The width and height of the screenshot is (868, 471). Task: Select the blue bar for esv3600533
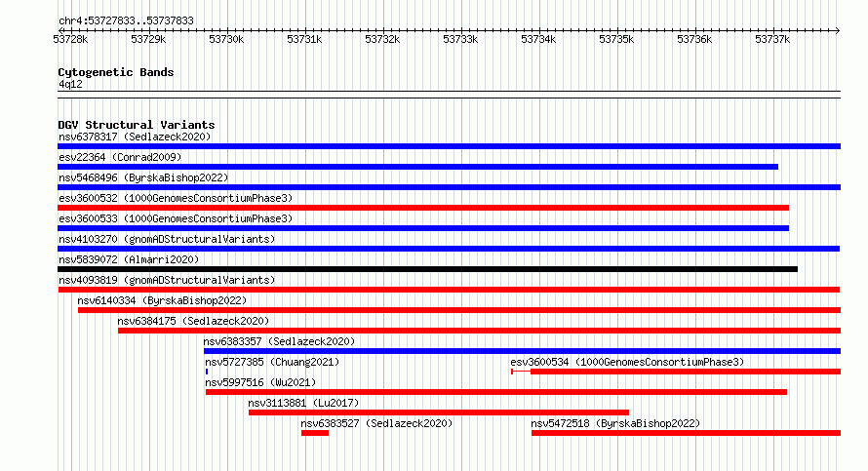[423, 228]
